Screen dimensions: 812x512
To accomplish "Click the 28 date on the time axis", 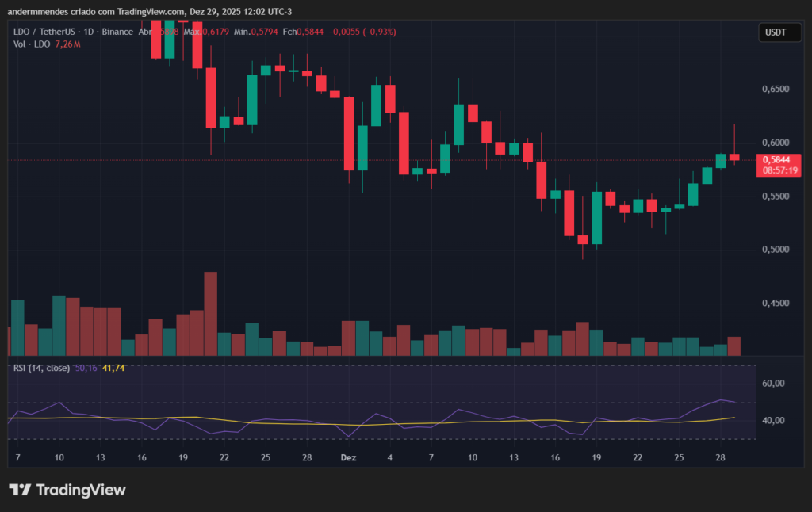I will pyautogui.click(x=722, y=458).
